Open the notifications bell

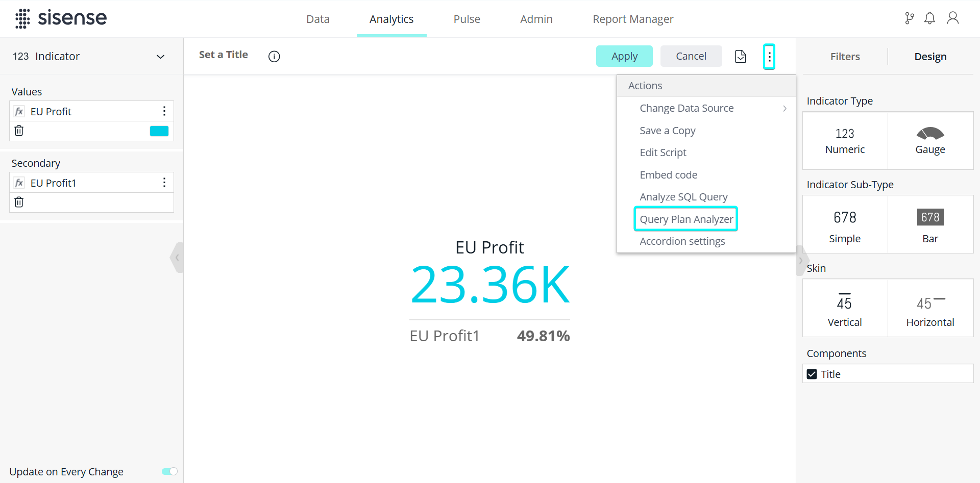929,19
